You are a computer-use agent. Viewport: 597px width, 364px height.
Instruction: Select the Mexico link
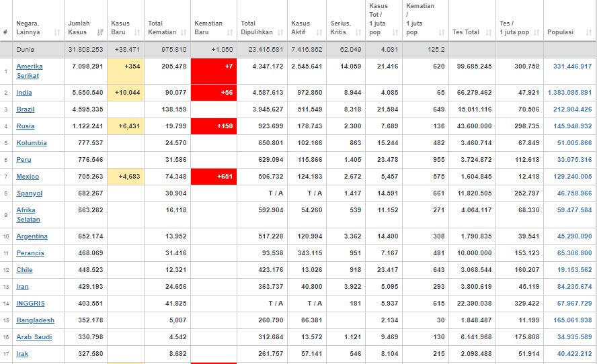pyautogui.click(x=28, y=176)
